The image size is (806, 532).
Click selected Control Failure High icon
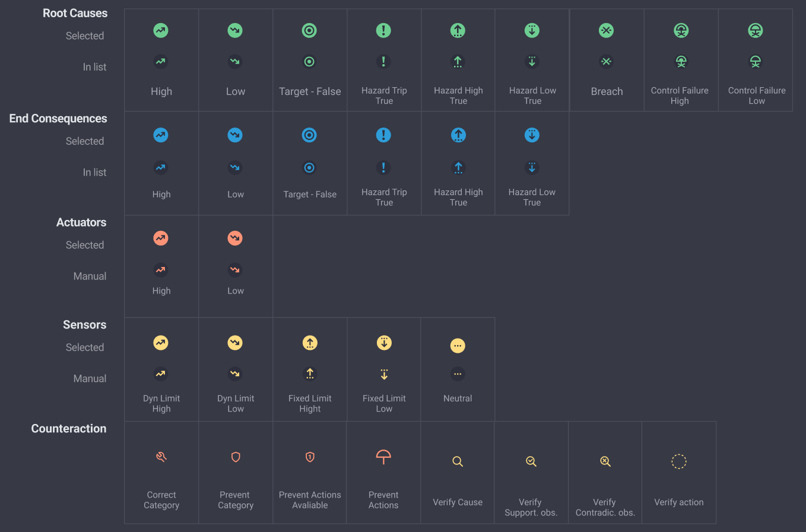(681, 30)
